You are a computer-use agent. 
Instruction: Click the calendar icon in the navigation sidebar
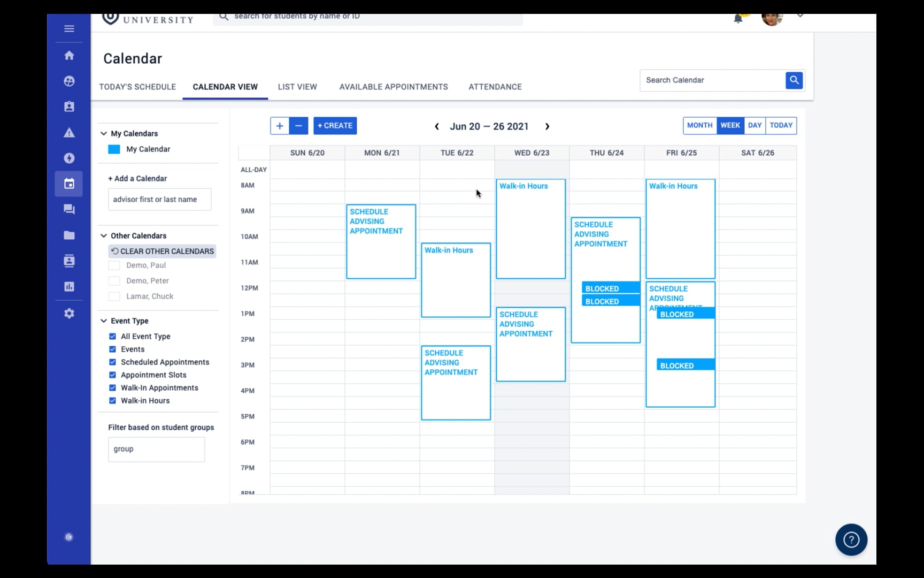pyautogui.click(x=69, y=184)
